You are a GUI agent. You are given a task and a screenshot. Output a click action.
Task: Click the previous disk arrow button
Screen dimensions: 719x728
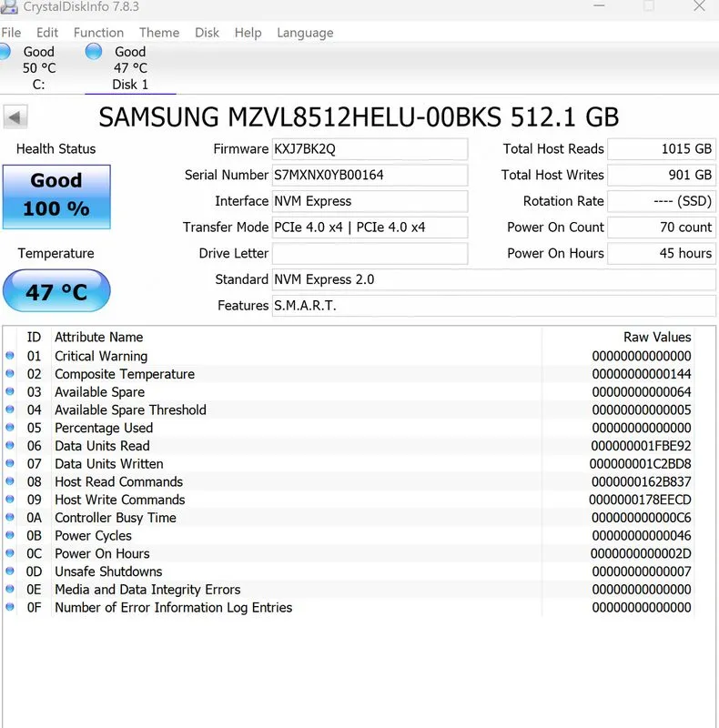15,117
